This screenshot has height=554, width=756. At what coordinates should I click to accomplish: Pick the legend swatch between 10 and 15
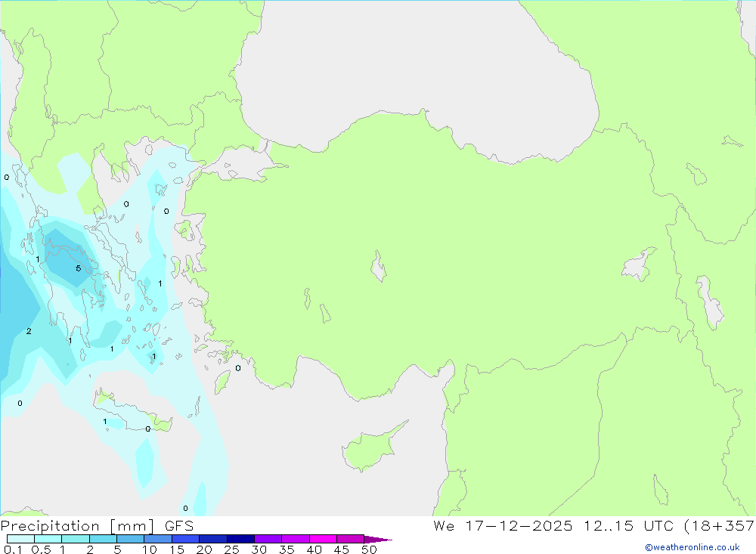tap(158, 539)
